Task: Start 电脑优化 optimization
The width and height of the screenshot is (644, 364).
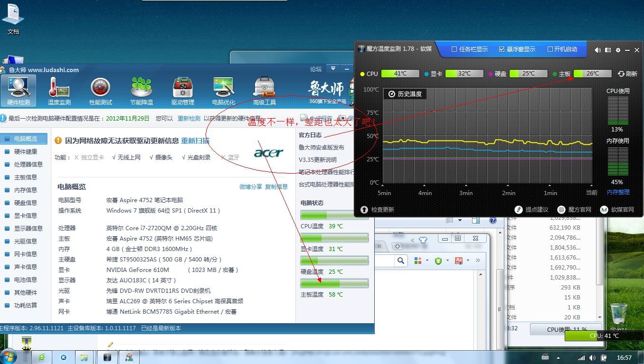Action: click(223, 90)
